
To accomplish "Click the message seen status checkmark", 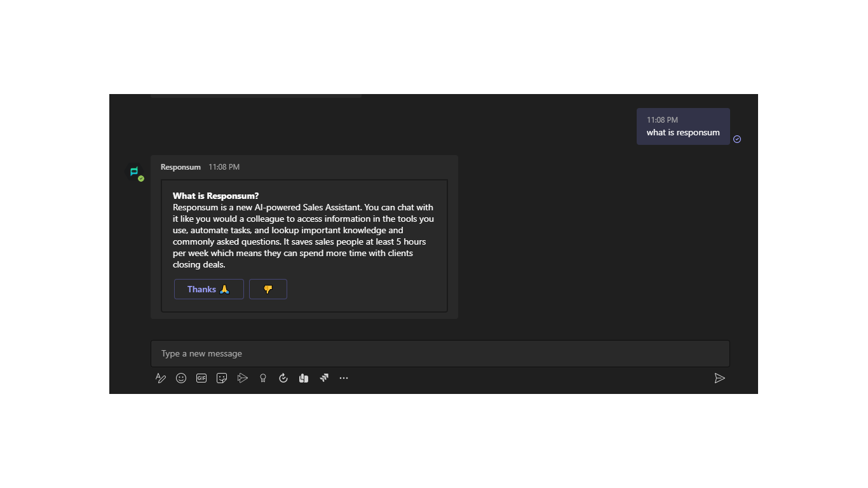I will 737,139.
